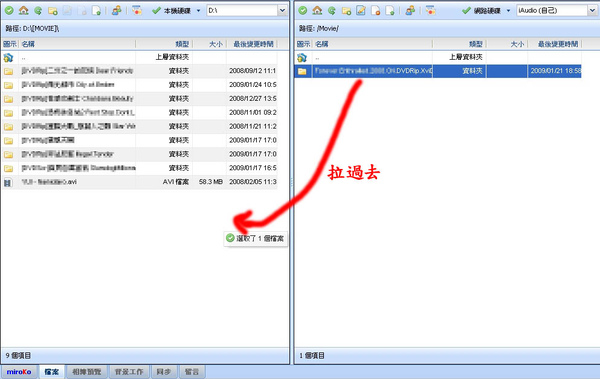The image size is (600, 379).
Task: Click folder icon of highlighted right pane row
Action: (x=302, y=71)
